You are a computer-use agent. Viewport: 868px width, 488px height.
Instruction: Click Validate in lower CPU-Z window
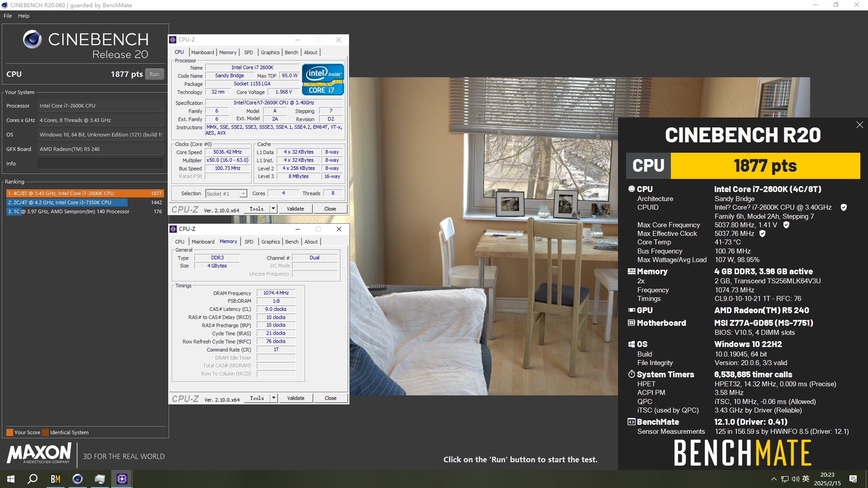point(296,398)
